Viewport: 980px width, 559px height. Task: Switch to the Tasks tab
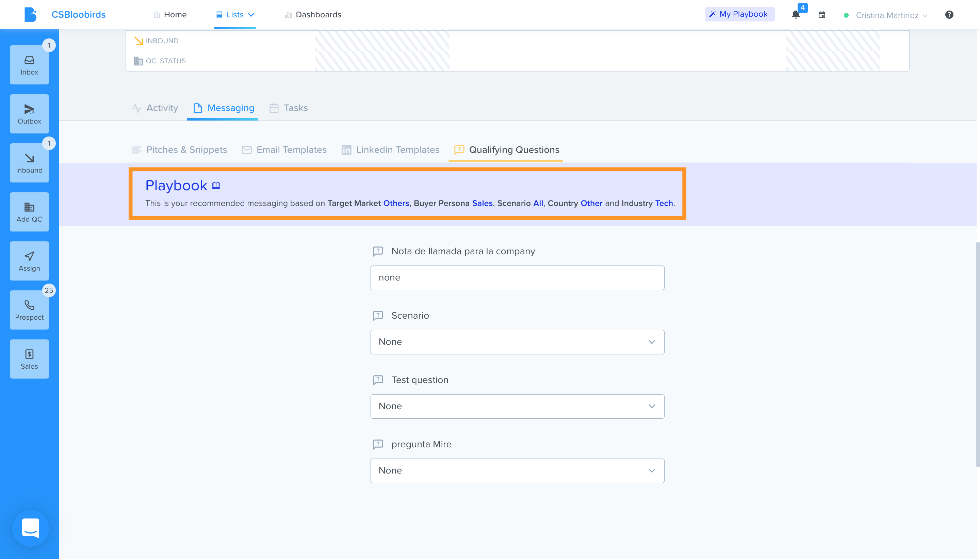coord(289,108)
